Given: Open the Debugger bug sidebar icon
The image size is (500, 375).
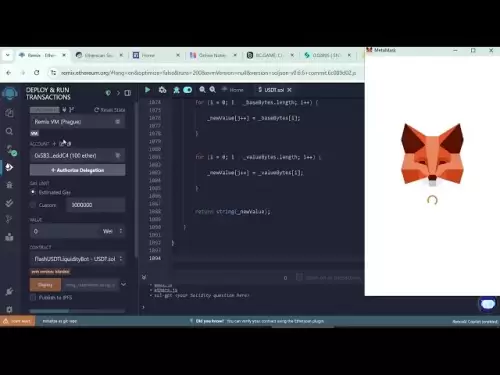Looking at the screenshot, I should coord(9,185).
